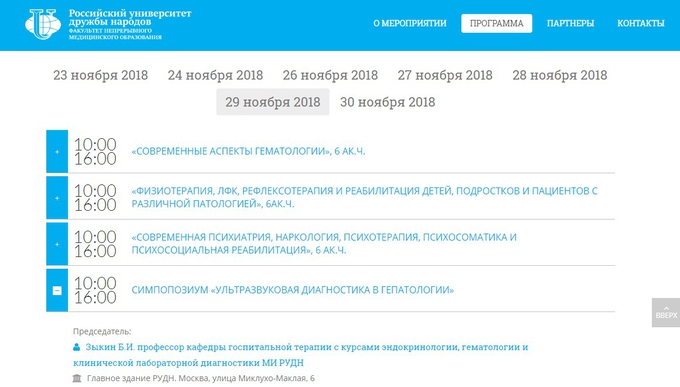Viewport: 680px width, 387px height.
Task: Click the person icon beside Зыкин Б.И.
Action: pos(77,347)
